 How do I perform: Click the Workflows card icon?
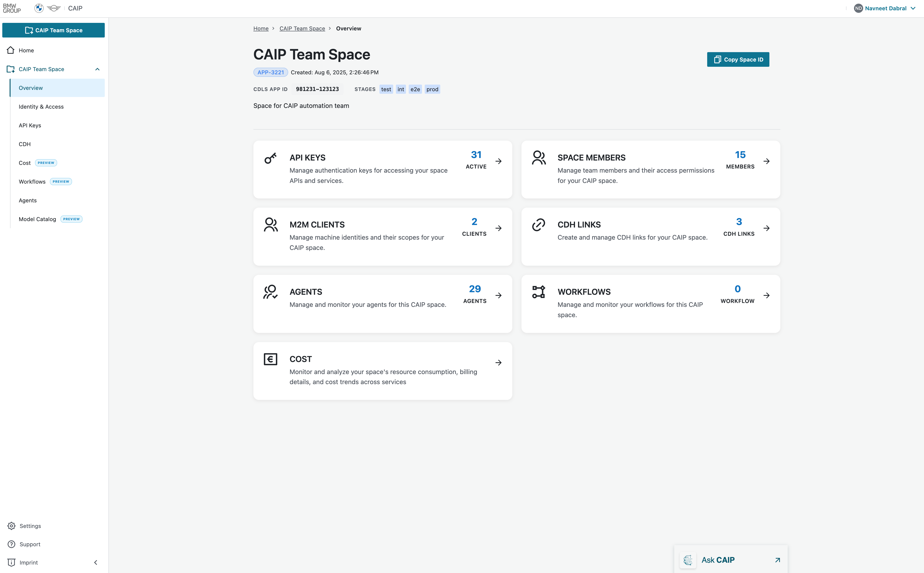(539, 292)
